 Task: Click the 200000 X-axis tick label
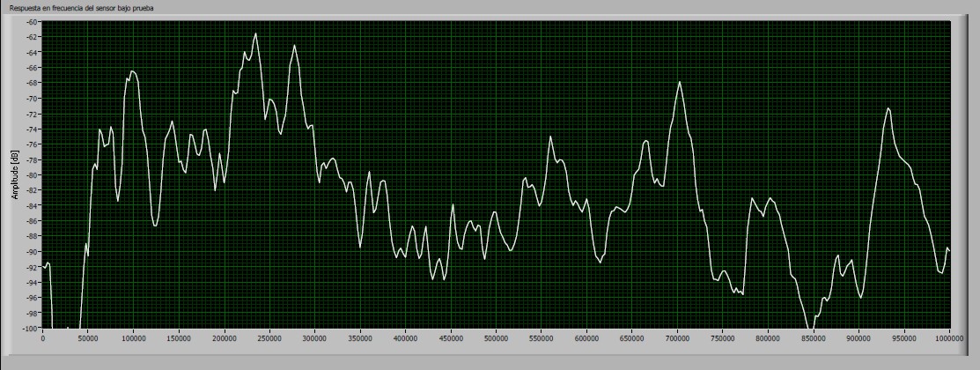click(x=224, y=338)
